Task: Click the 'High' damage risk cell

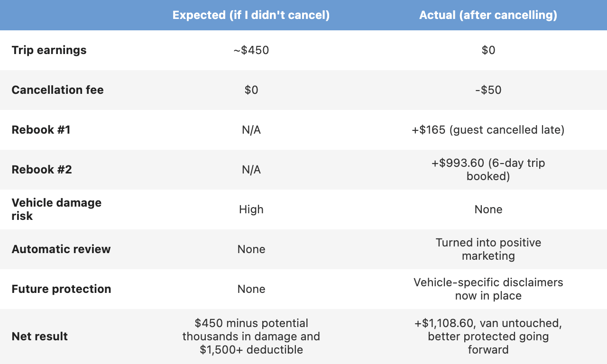Action: [x=251, y=209]
